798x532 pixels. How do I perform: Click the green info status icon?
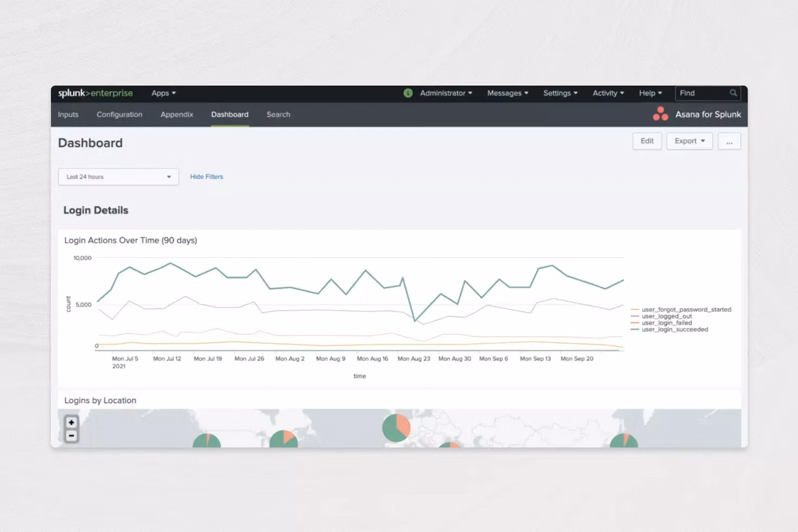[x=408, y=93]
